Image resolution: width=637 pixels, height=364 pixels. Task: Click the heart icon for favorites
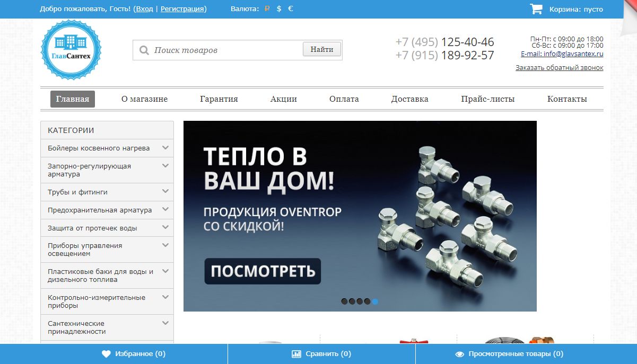(x=106, y=354)
